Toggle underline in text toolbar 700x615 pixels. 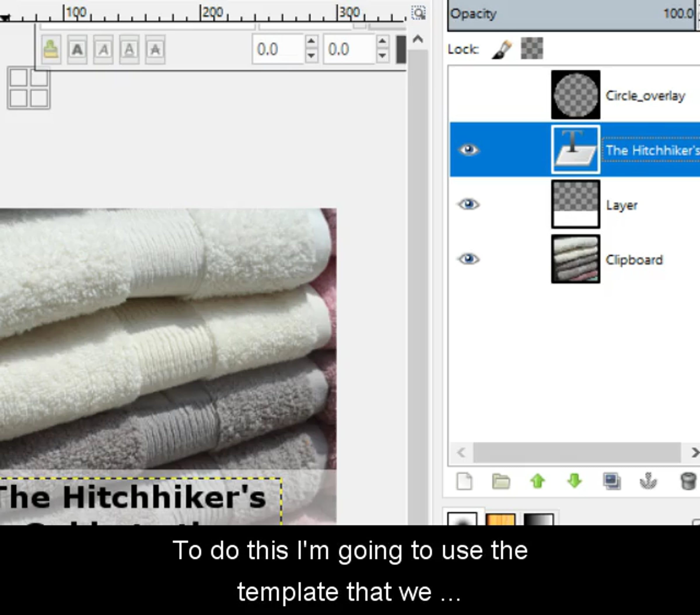[129, 49]
